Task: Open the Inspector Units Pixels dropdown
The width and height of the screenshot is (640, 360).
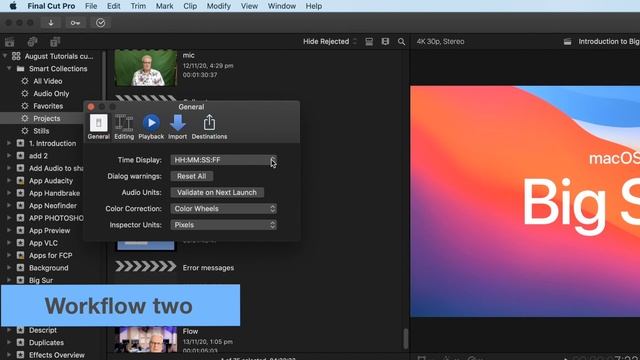Action: tap(224, 225)
